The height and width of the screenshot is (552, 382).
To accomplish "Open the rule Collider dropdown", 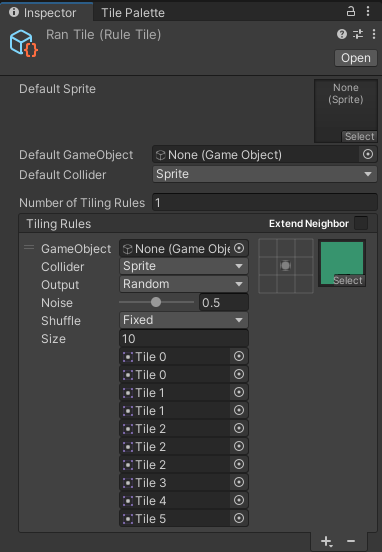I will tap(184, 266).
